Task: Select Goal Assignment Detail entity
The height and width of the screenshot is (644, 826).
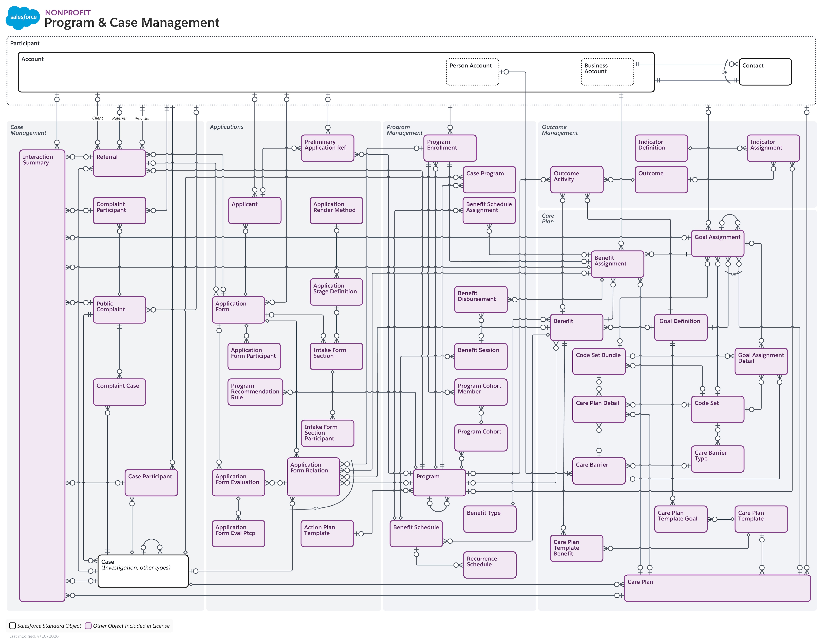Action: [761, 362]
